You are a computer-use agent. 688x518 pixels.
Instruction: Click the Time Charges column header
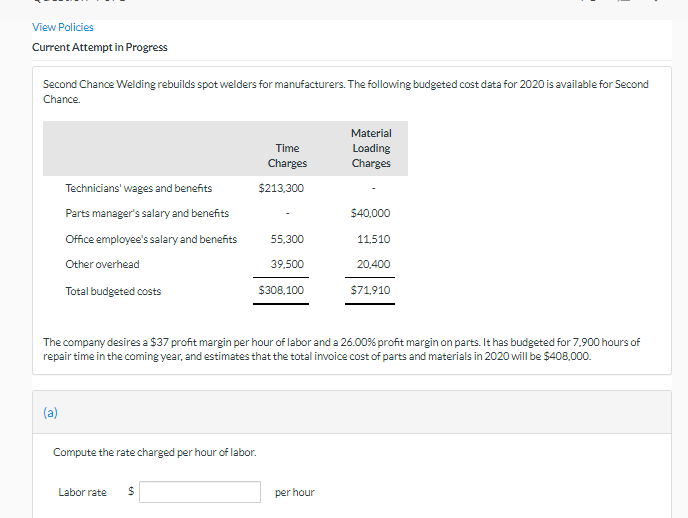[x=287, y=156]
